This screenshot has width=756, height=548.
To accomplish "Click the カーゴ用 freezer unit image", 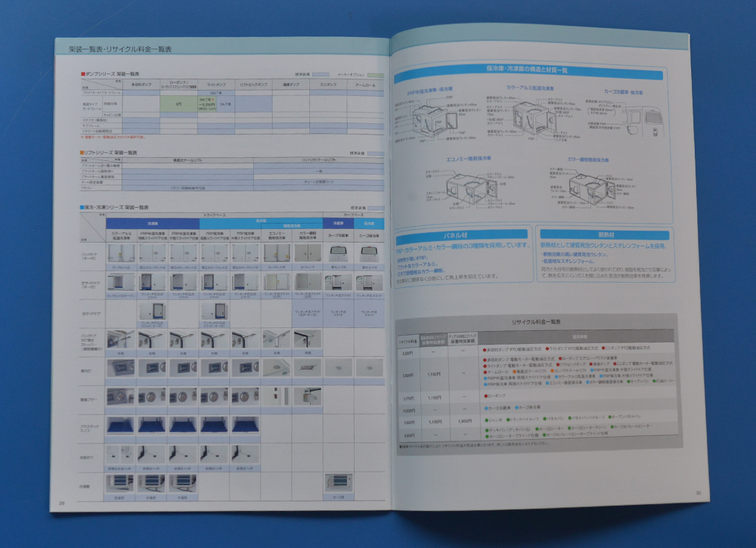I will (x=338, y=482).
